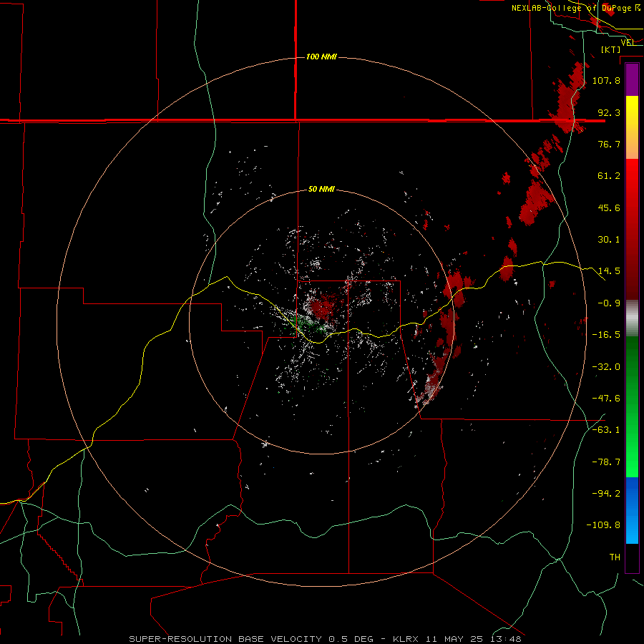This screenshot has height=644, width=644.
Task: Click the 107.8 velocity scale value
Action: [606, 80]
